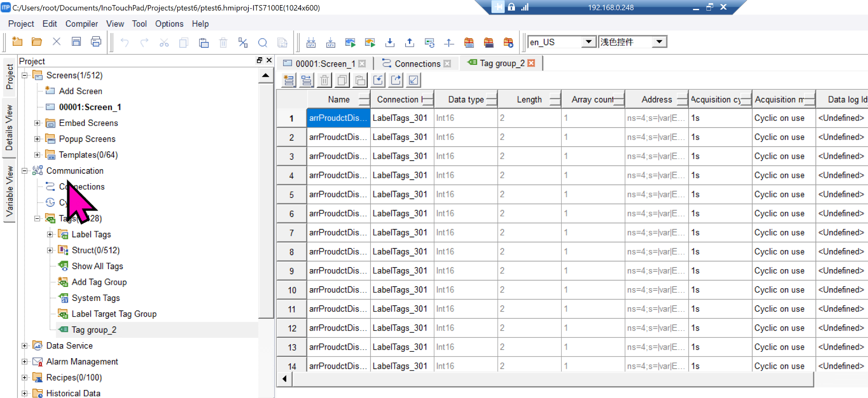Click the download arrow toolbar icon
Viewport: 868px width, 398px height.
pyautogui.click(x=389, y=42)
